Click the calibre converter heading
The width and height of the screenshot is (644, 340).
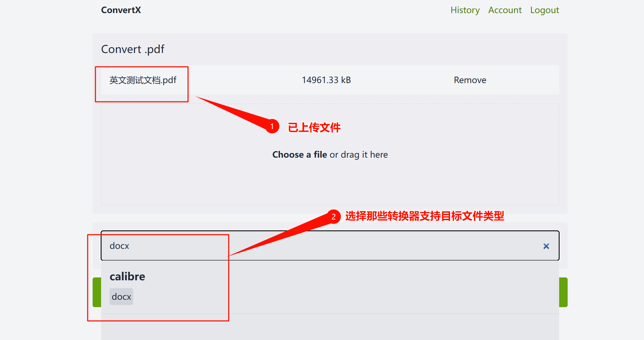tap(127, 276)
